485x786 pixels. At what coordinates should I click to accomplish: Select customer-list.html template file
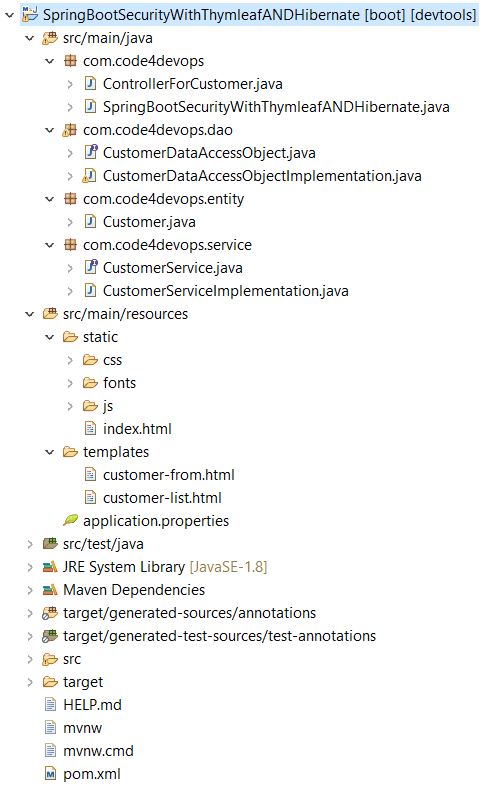(x=162, y=498)
